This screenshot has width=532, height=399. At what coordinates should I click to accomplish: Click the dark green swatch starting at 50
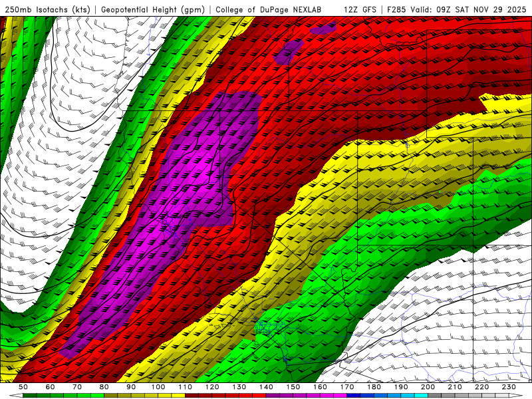[30, 396]
